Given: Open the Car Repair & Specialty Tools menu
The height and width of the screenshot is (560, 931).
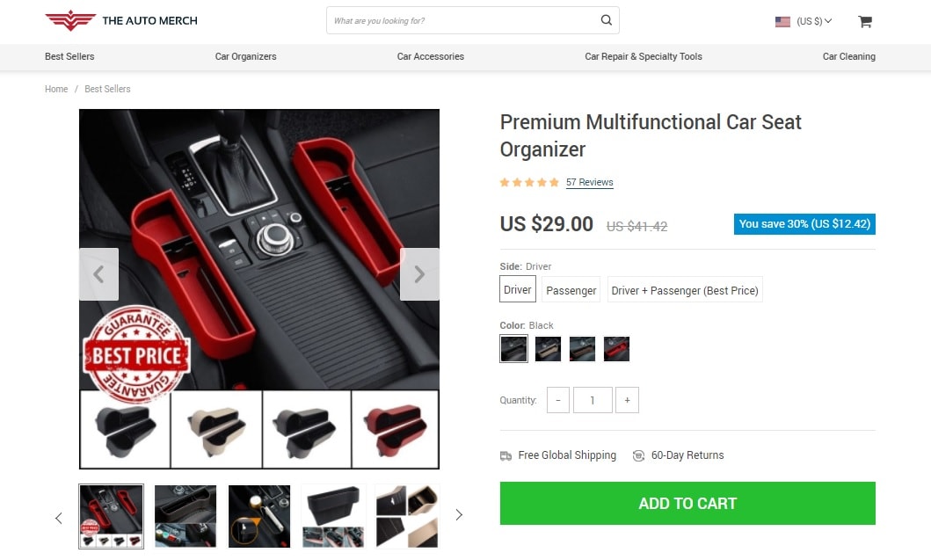Looking at the screenshot, I should 643,56.
